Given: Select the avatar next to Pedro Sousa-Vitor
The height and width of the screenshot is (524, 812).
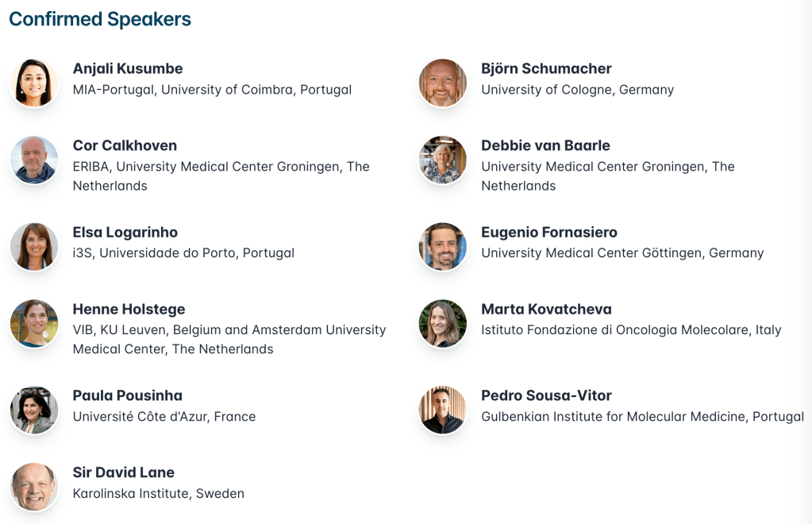Looking at the screenshot, I should pyautogui.click(x=443, y=410).
